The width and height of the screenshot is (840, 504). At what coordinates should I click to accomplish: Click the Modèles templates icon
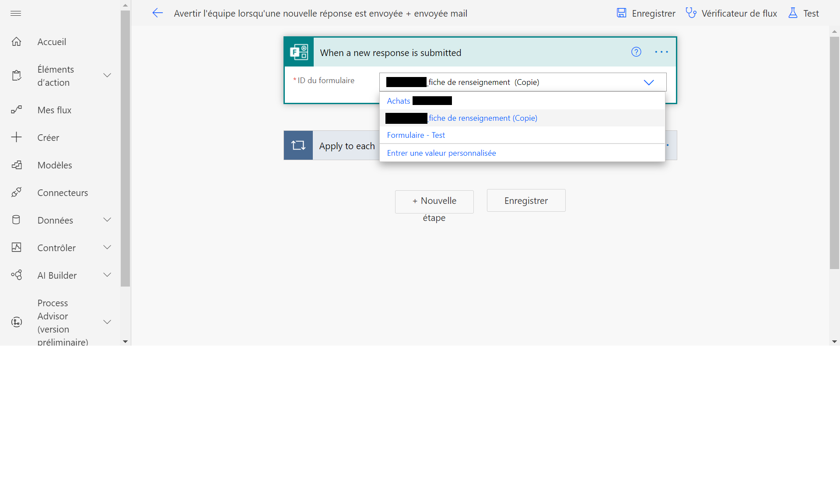(x=16, y=165)
